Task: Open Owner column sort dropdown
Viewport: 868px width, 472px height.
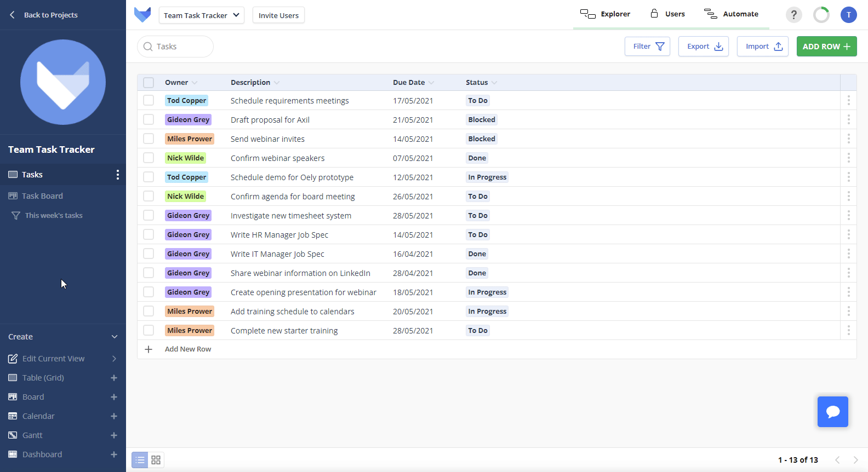Action: [195, 83]
